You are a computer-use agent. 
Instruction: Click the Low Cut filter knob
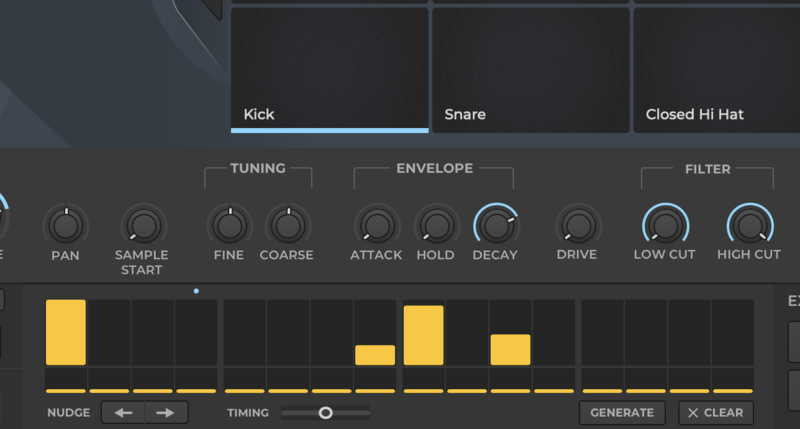tap(665, 224)
